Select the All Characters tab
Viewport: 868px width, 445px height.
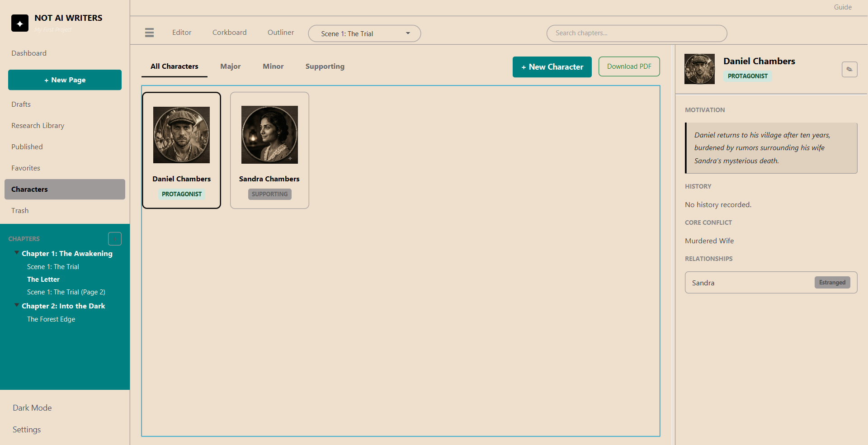click(175, 66)
